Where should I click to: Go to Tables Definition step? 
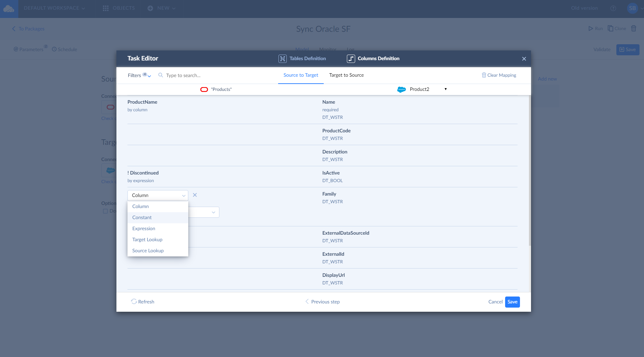(302, 59)
